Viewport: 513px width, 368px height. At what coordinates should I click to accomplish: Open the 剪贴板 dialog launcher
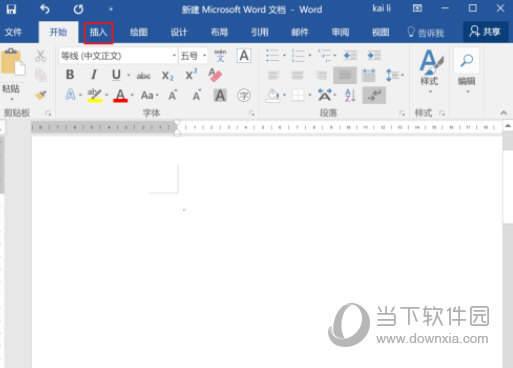pos(48,113)
